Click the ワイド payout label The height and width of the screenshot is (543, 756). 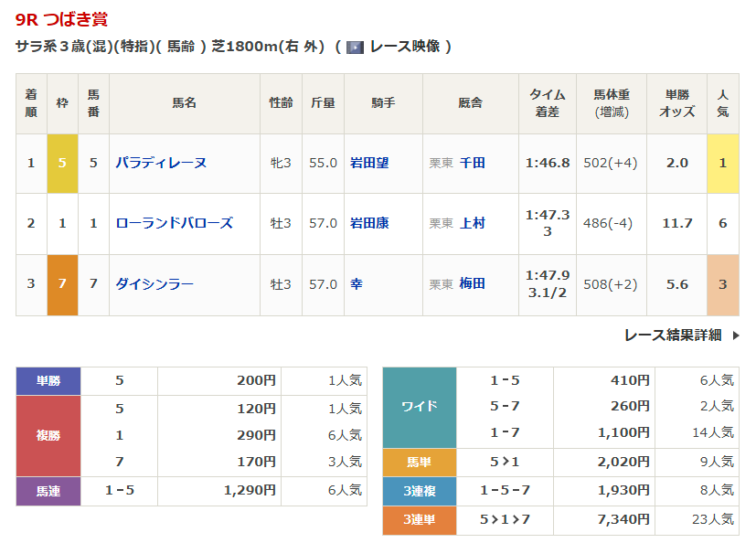[x=420, y=407]
